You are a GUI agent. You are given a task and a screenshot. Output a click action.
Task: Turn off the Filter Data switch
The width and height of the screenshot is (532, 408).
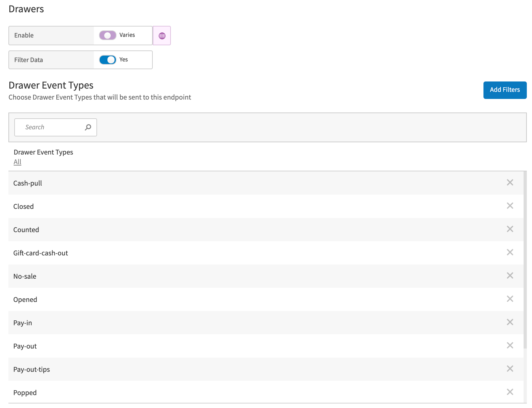pos(108,60)
